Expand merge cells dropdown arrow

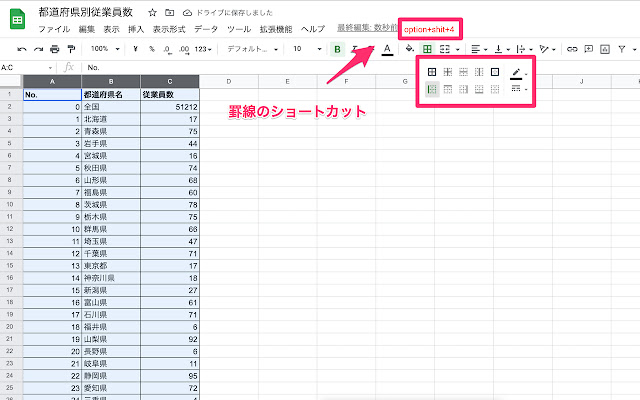tap(458, 50)
